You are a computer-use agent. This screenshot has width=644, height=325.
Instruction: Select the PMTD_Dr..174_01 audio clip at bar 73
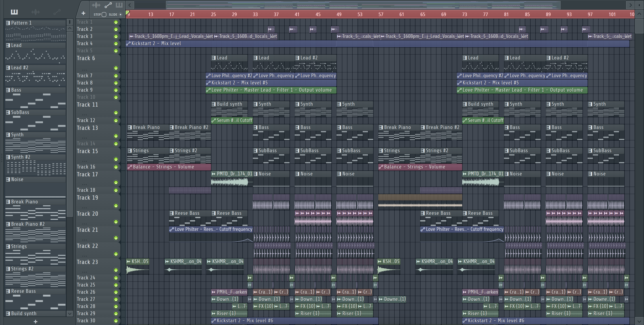(483, 179)
